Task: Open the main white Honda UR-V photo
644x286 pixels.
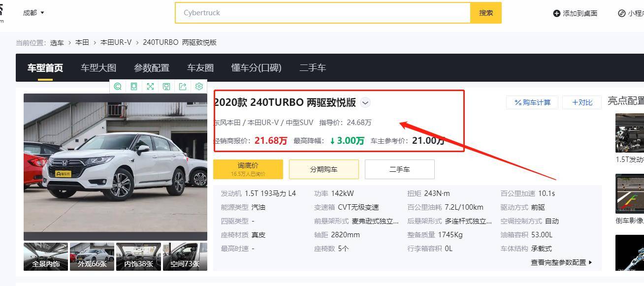Action: (115, 167)
